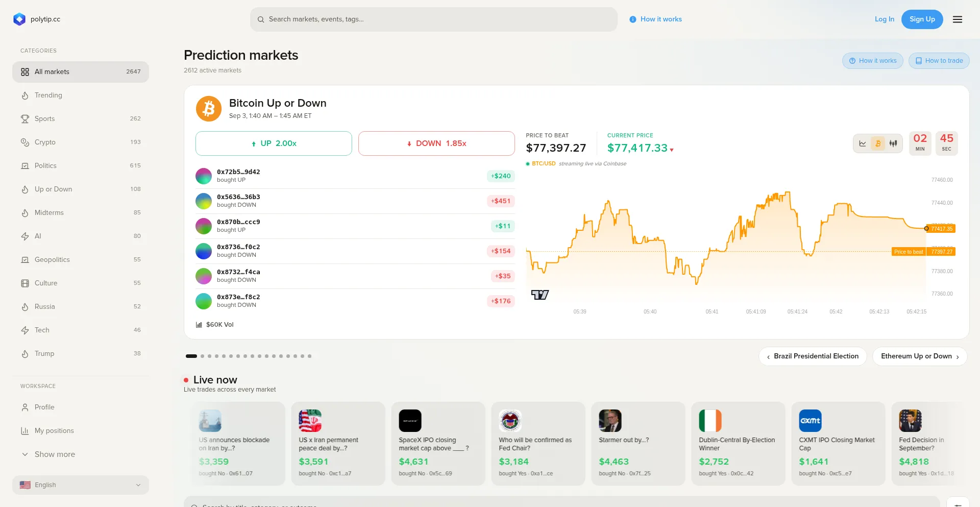Select the Geopolitics category icon

coord(25,260)
